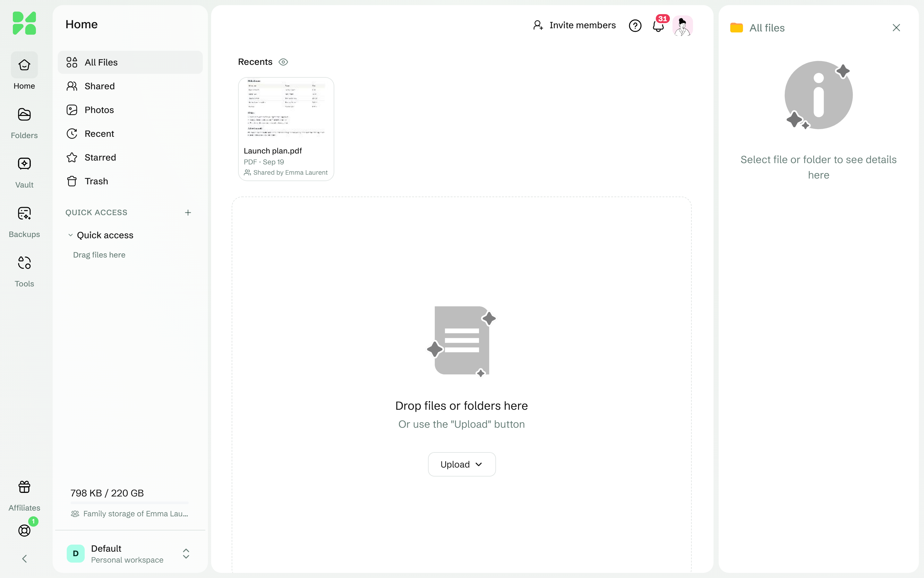Open the Upload dropdown
The width and height of the screenshot is (924, 578).
(x=462, y=464)
